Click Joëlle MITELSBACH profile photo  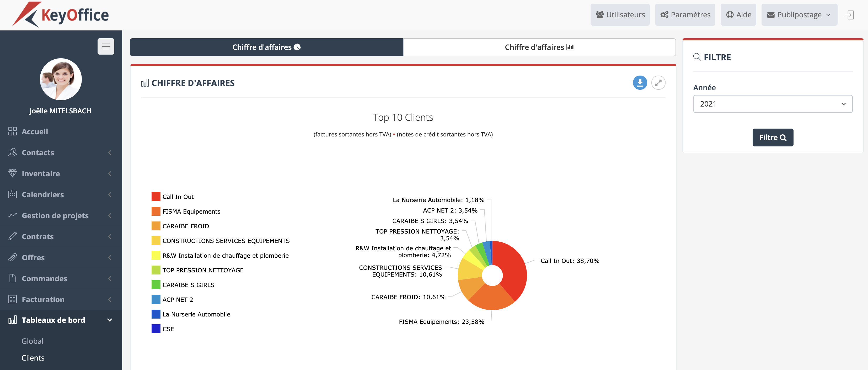61,79
